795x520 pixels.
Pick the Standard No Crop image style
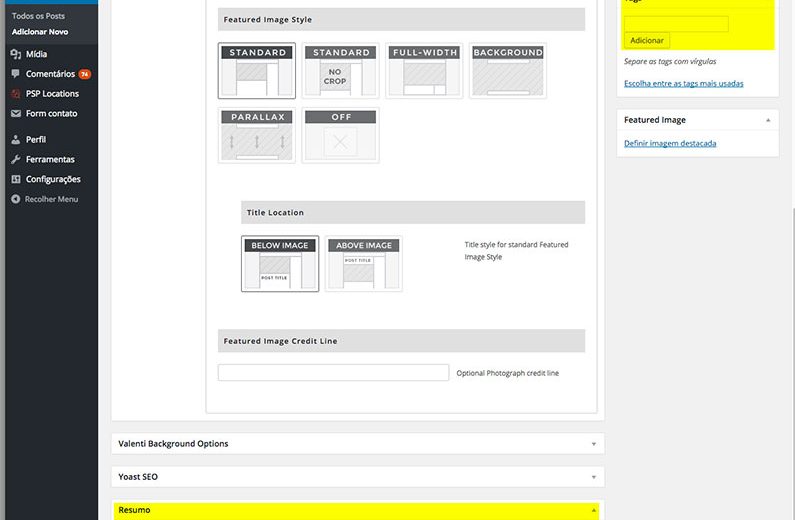(x=341, y=70)
